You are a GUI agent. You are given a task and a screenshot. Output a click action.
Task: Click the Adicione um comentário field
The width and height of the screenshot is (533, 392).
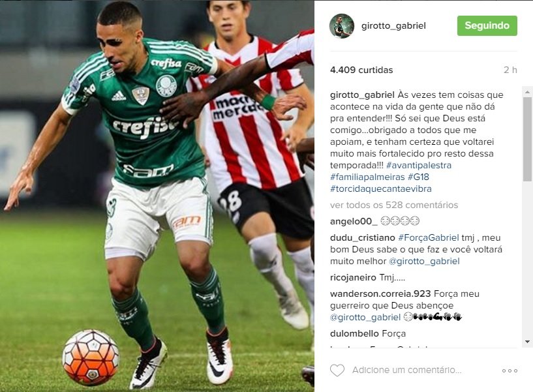(x=406, y=370)
